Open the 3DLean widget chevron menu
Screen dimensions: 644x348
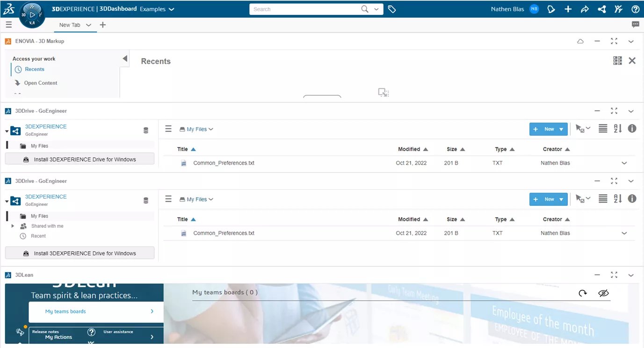[x=631, y=275]
